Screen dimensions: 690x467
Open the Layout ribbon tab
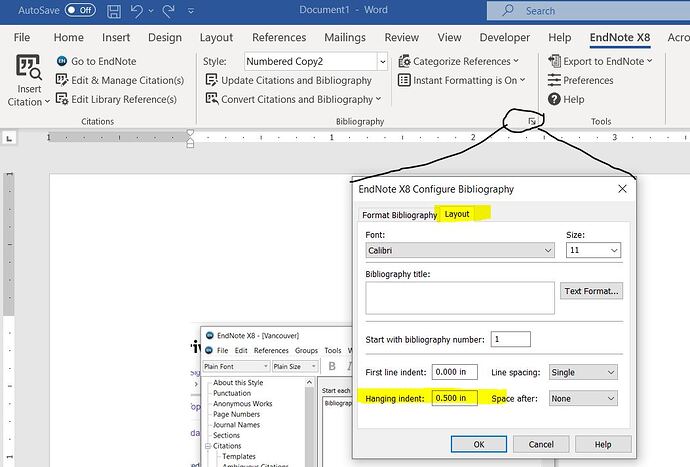[216, 37]
